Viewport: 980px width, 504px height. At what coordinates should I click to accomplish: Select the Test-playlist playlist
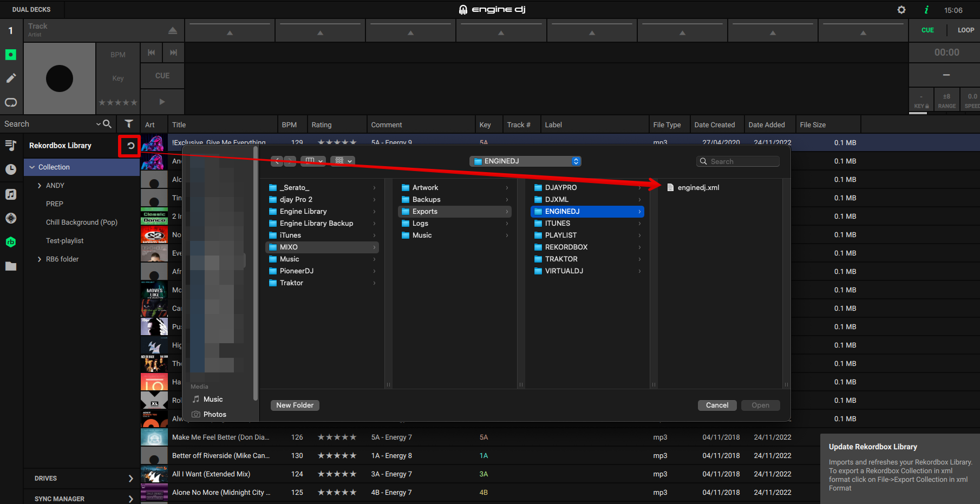point(64,241)
